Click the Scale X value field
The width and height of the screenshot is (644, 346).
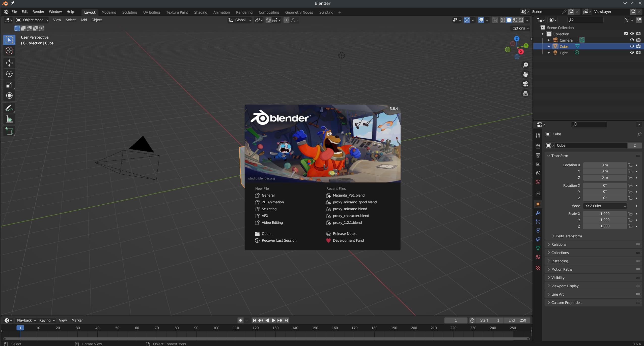click(605, 214)
